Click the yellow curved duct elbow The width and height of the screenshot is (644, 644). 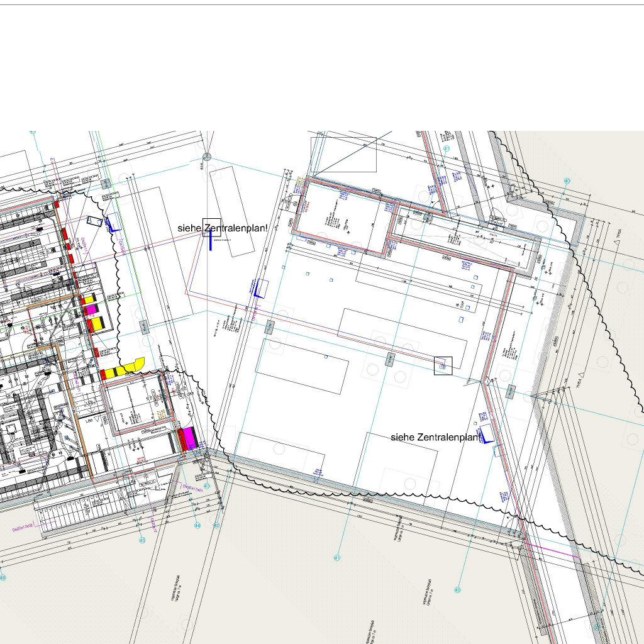pos(133,365)
